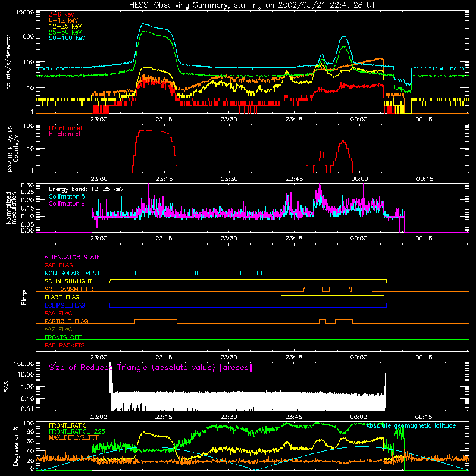Click the BAD_PACKETS flag label
Image resolution: width=476 pixels, height=476 pixels.
[x=65, y=345]
